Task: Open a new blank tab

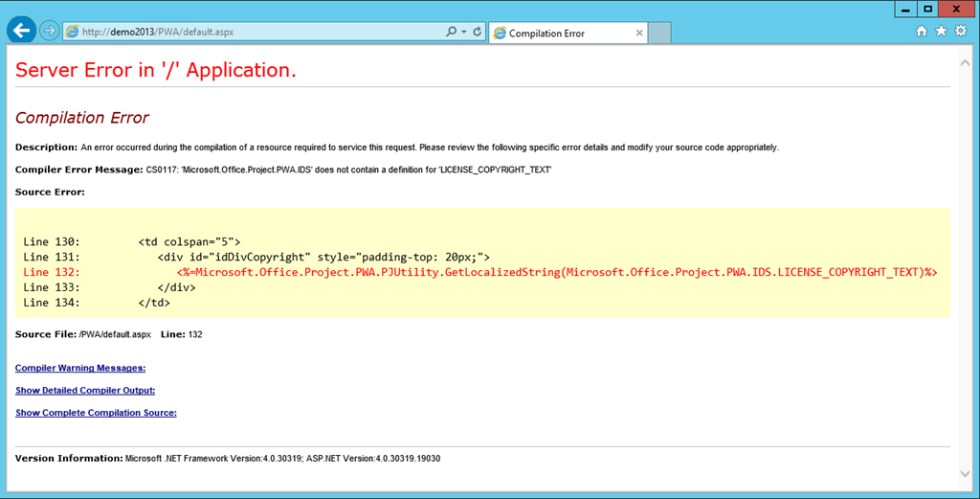Action: (659, 34)
